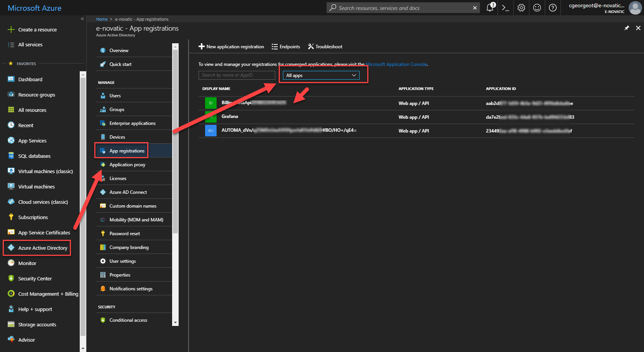644x352 pixels.
Task: Open User settings menu item
Action: 134,261
